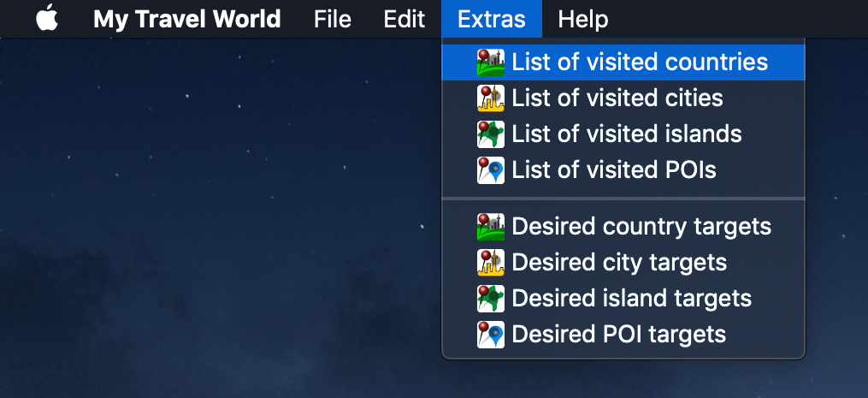Click the visited cities skyline pin icon

tap(491, 98)
